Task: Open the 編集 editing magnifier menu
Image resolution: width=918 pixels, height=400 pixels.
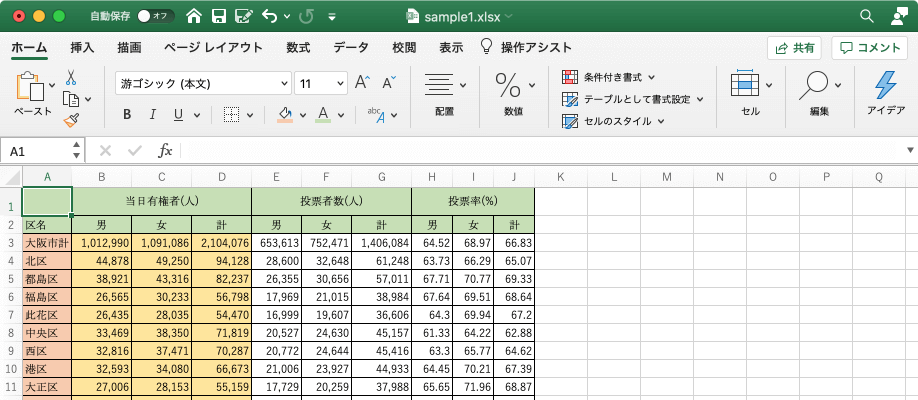Action: click(x=820, y=93)
